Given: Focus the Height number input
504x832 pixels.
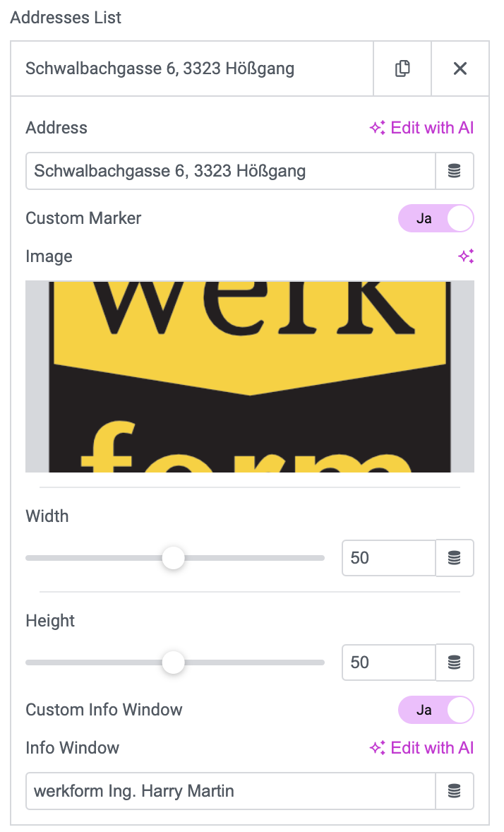Looking at the screenshot, I should click(389, 662).
